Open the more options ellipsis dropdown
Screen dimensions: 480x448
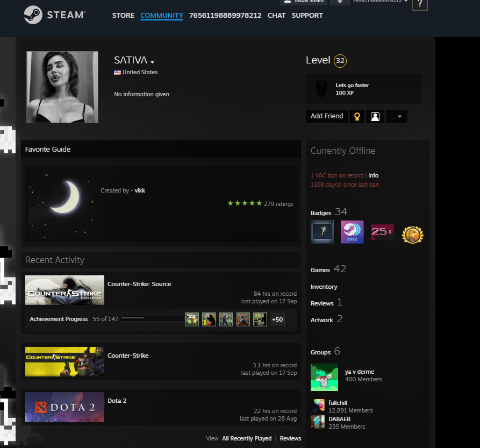(397, 116)
